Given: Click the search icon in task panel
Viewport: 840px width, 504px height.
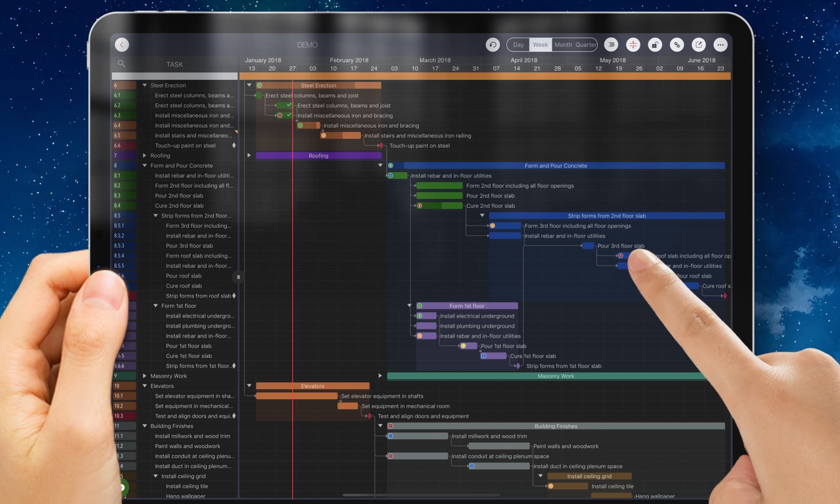Looking at the screenshot, I should pos(120,63).
